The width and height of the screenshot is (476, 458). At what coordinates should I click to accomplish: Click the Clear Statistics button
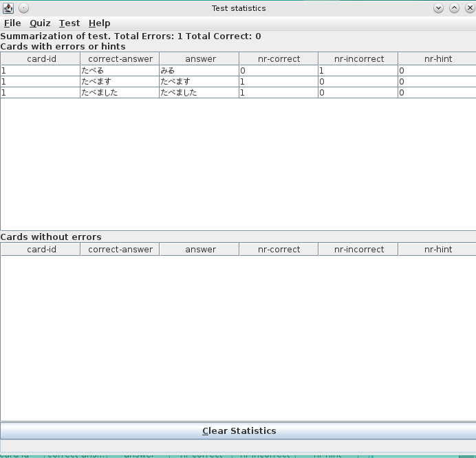click(239, 430)
